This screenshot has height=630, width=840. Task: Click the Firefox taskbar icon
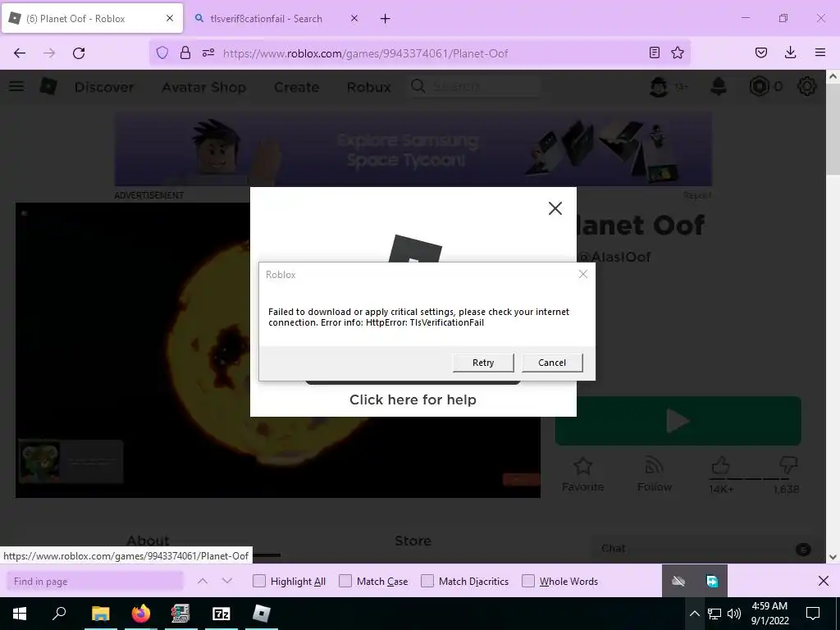pos(141,614)
